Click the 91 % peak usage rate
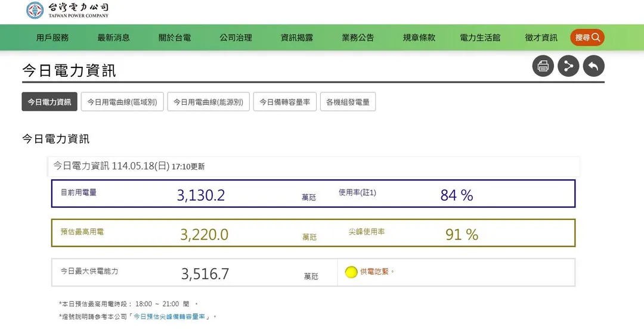 tap(462, 235)
